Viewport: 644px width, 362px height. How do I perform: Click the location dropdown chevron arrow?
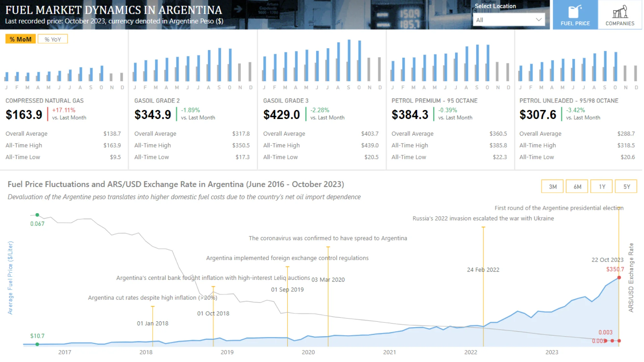[x=538, y=20]
